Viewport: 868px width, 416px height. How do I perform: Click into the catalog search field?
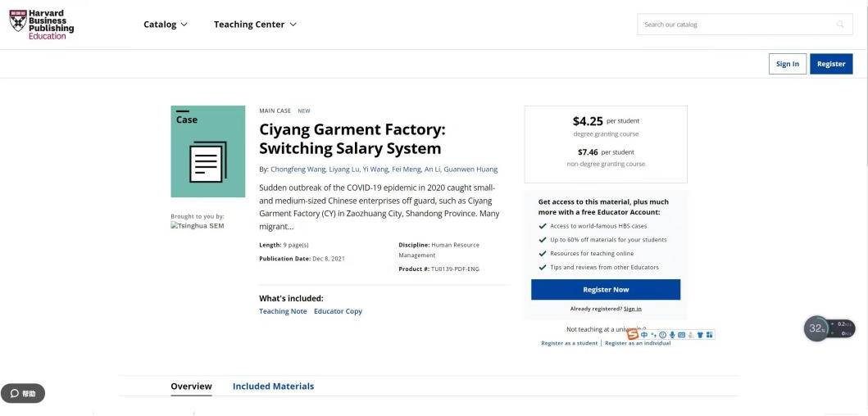734,25
